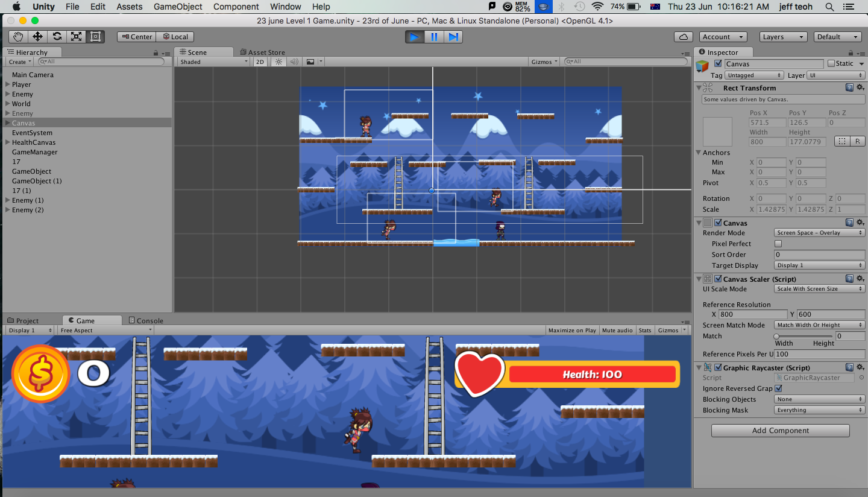The image size is (868, 497).
Task: Open the Layer UI dropdown
Action: pos(836,75)
